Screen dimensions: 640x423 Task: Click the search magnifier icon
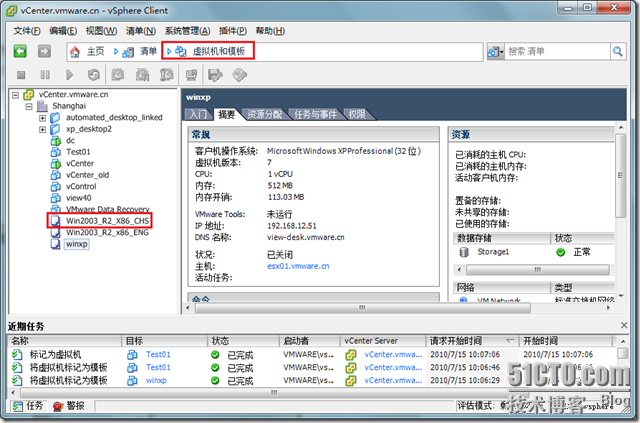618,51
